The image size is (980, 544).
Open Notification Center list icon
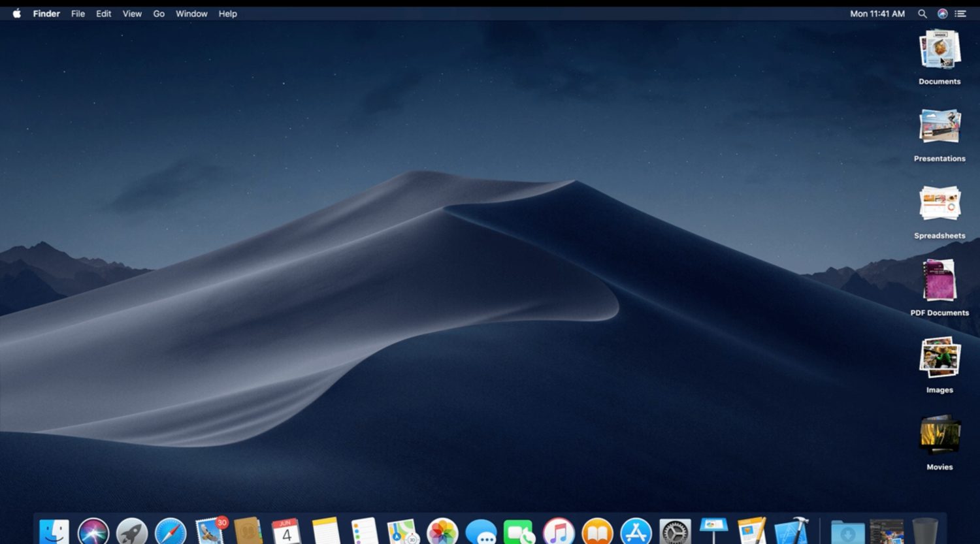(x=960, y=14)
